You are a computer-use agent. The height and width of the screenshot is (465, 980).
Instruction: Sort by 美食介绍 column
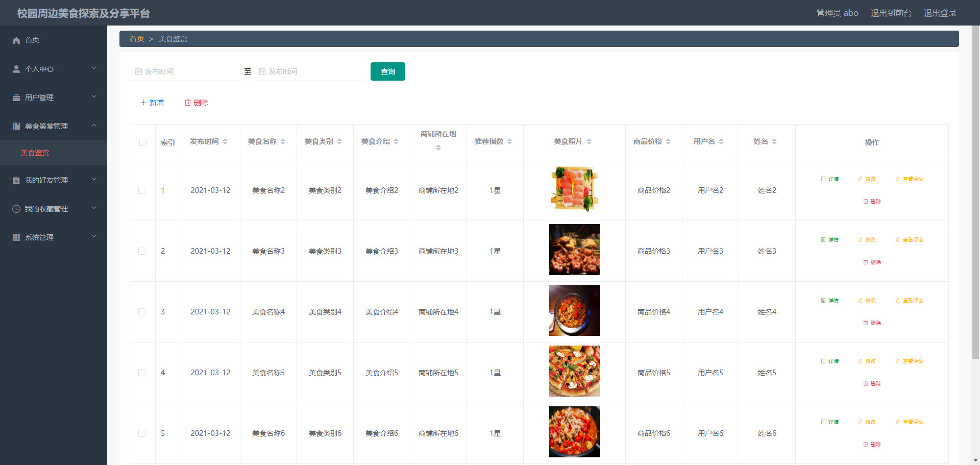coord(396,141)
